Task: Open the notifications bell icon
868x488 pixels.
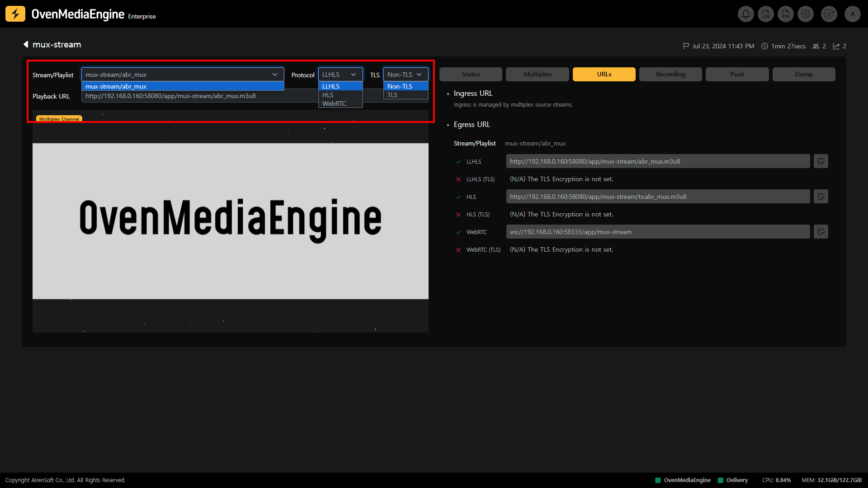Action: pos(746,14)
